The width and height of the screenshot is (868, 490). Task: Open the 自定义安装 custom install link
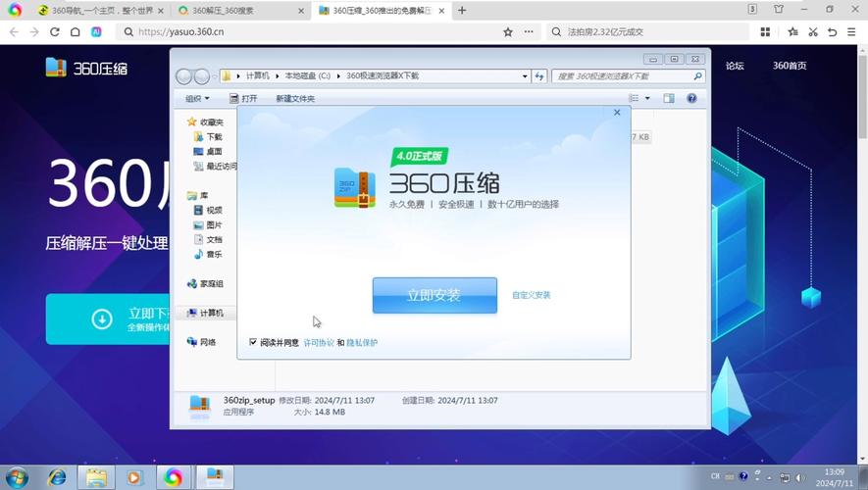[531, 295]
